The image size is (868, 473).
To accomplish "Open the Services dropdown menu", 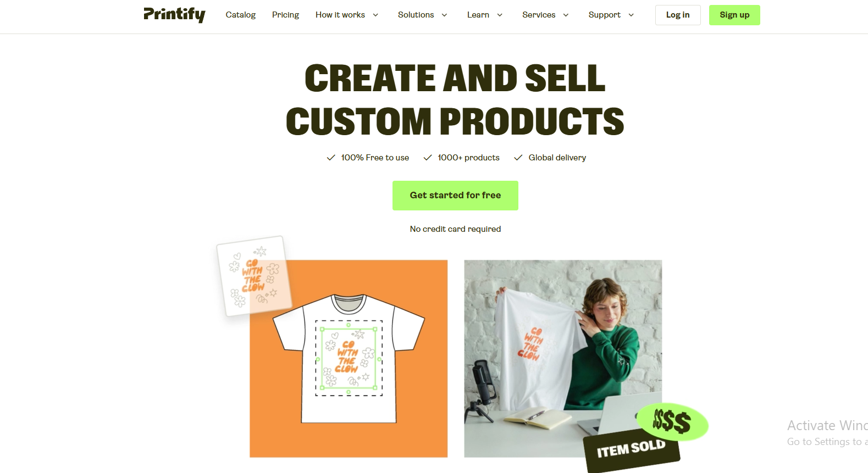I will click(x=545, y=15).
